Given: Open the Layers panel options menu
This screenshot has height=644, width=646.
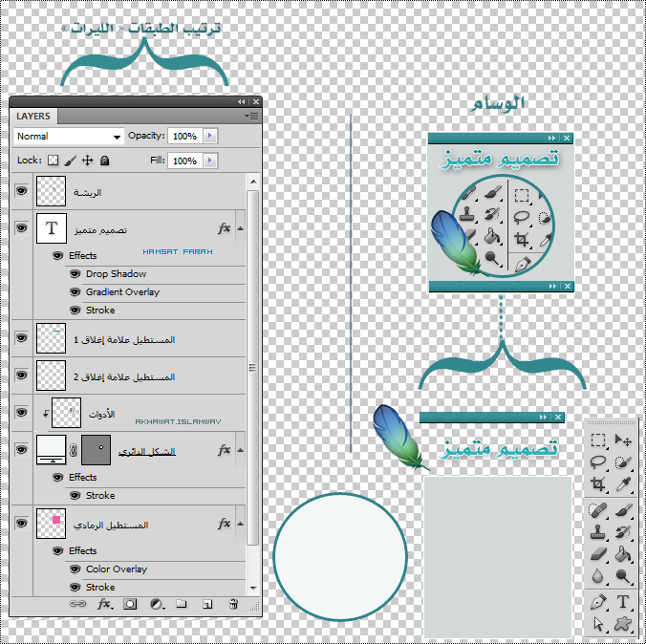Looking at the screenshot, I should [x=251, y=117].
